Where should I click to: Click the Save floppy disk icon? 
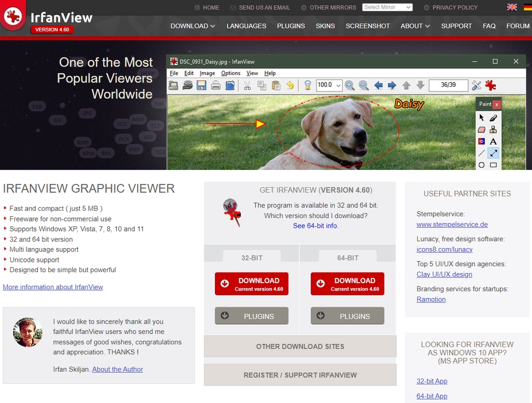pyautogui.click(x=202, y=85)
